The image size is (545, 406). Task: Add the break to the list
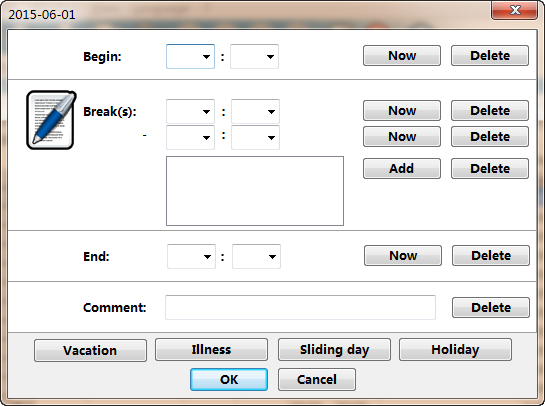(402, 169)
